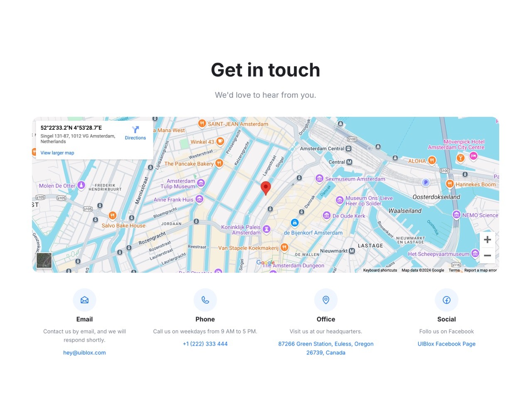Open Koninklijk Paleis Amsterdam marker
This screenshot has width=532, height=416.
tap(267, 229)
